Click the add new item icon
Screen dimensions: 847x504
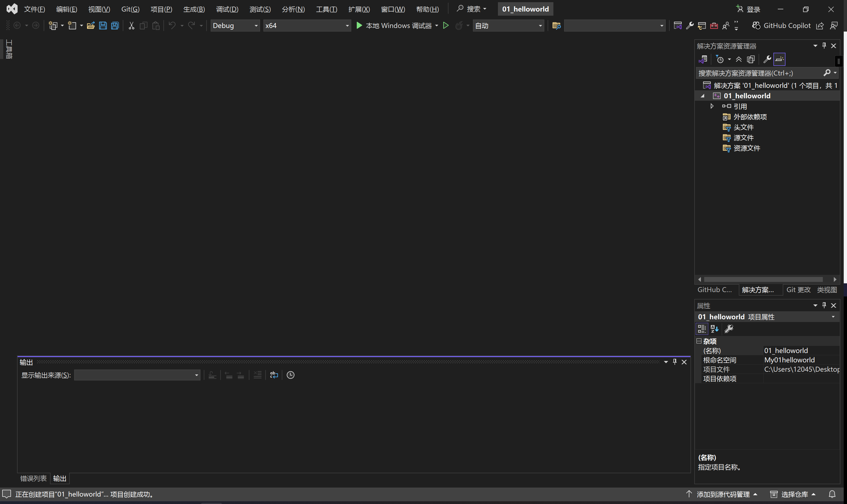point(72,26)
